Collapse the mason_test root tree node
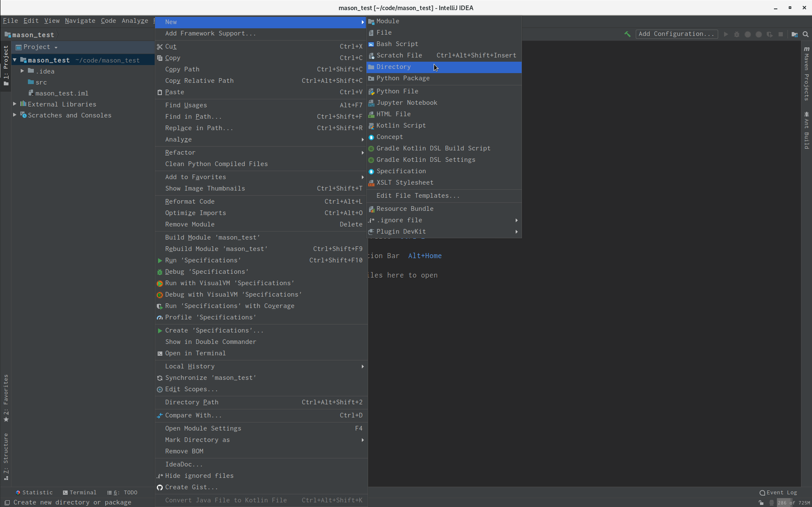Screen dimensions: 812x507 15,60
